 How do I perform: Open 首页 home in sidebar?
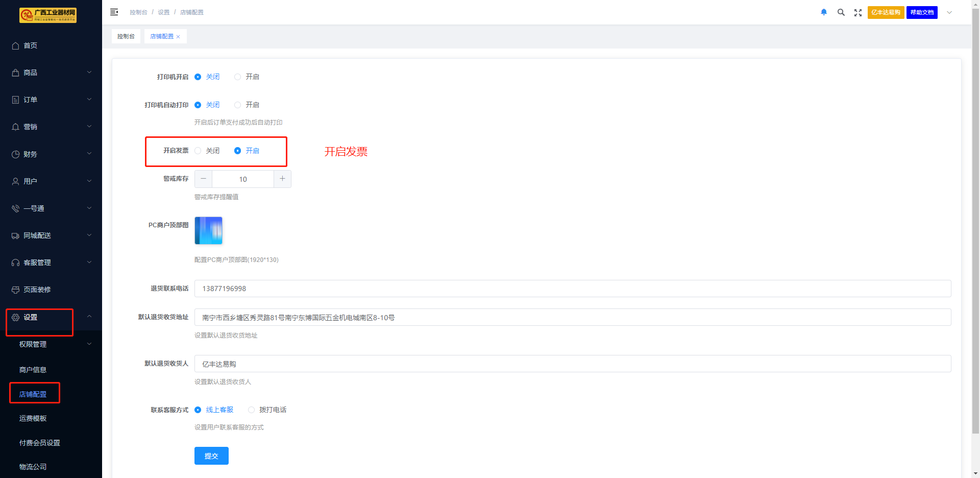(x=30, y=45)
